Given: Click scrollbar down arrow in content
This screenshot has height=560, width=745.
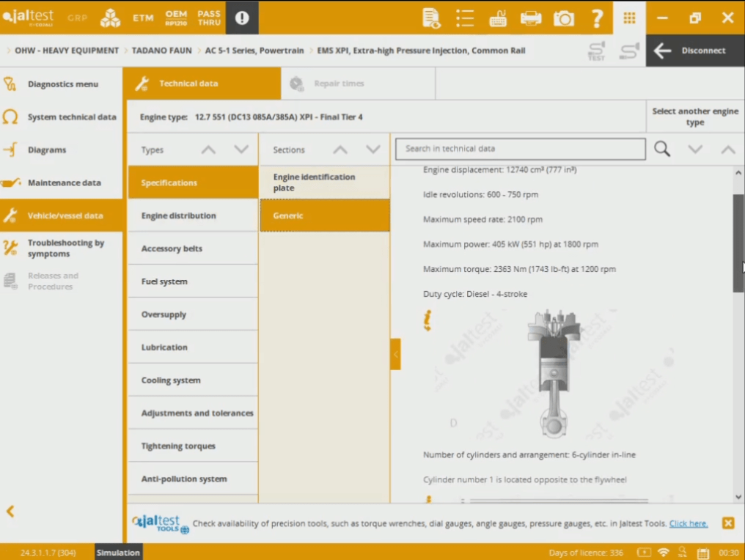Looking at the screenshot, I should [x=738, y=497].
